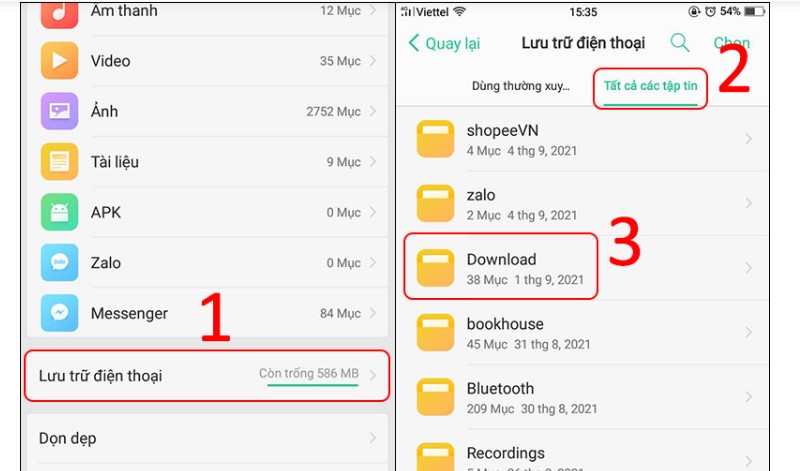
Task: Open Lưu trữ điện thoại storage row
Action: coord(207,376)
